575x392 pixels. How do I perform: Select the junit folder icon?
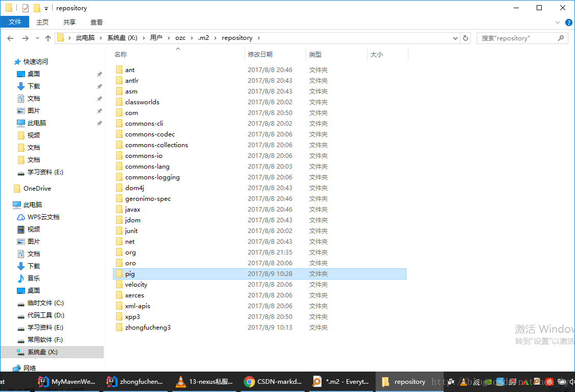[x=119, y=230]
